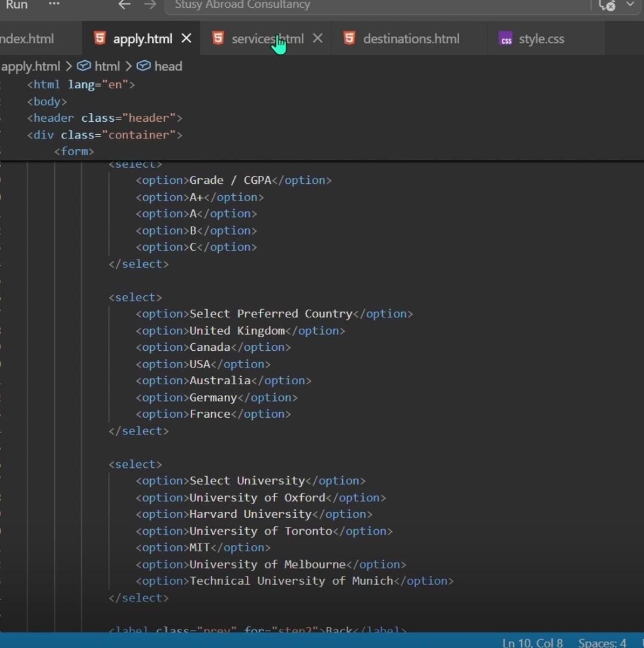This screenshot has width=644, height=648.
Task: Click the University of Melbourne line
Action: pyautogui.click(x=271, y=565)
